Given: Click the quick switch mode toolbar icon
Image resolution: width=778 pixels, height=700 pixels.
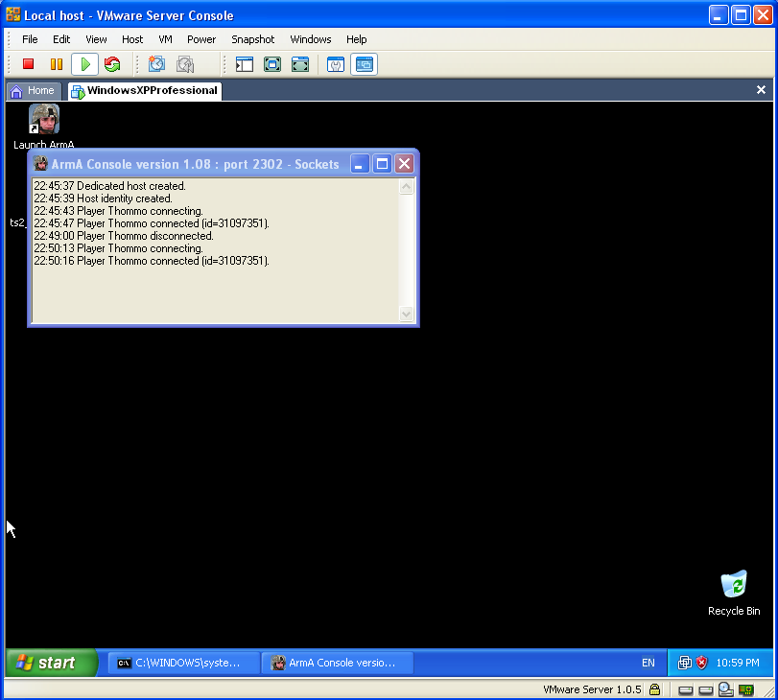Looking at the screenshot, I should tap(300, 64).
